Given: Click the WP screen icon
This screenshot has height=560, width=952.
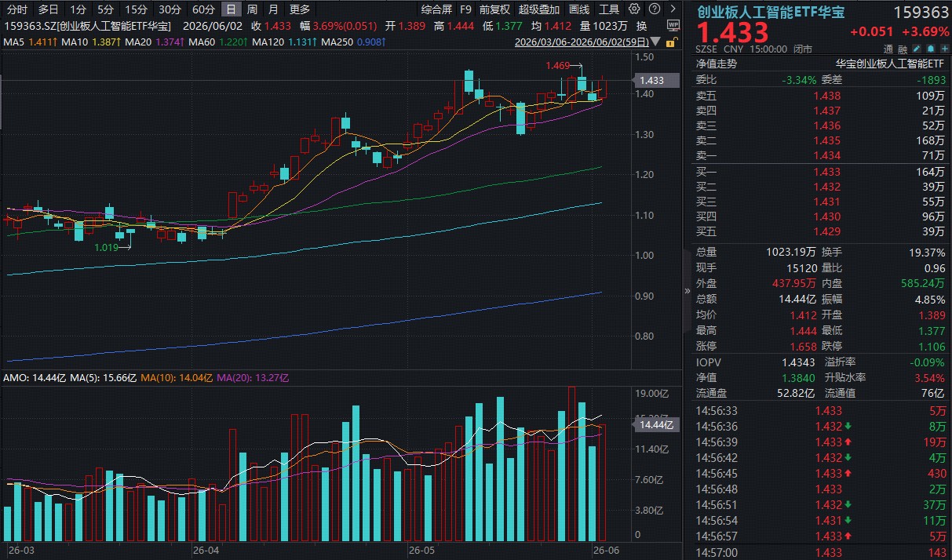Looking at the screenshot, I should (673, 25).
